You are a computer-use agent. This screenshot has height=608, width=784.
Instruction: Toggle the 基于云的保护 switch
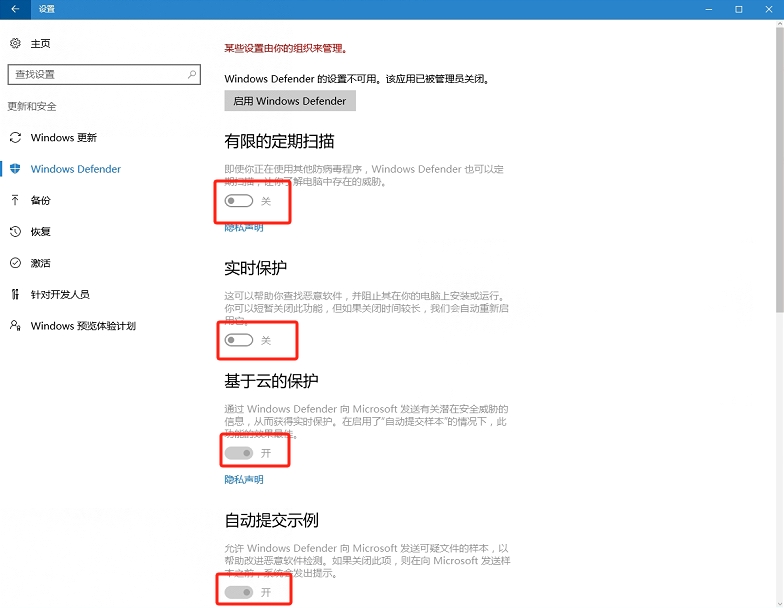click(238, 453)
